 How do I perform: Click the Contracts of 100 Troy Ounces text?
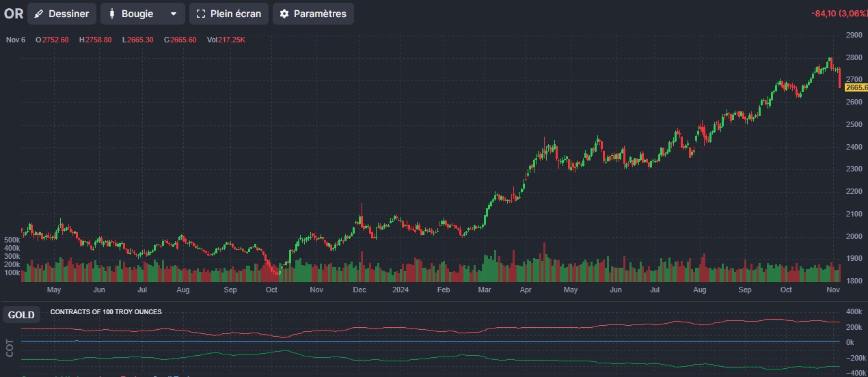coord(106,312)
